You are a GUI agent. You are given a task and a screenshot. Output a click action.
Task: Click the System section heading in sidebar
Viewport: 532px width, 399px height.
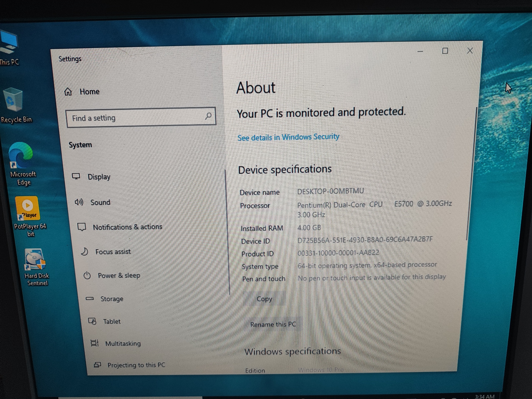[80, 145]
